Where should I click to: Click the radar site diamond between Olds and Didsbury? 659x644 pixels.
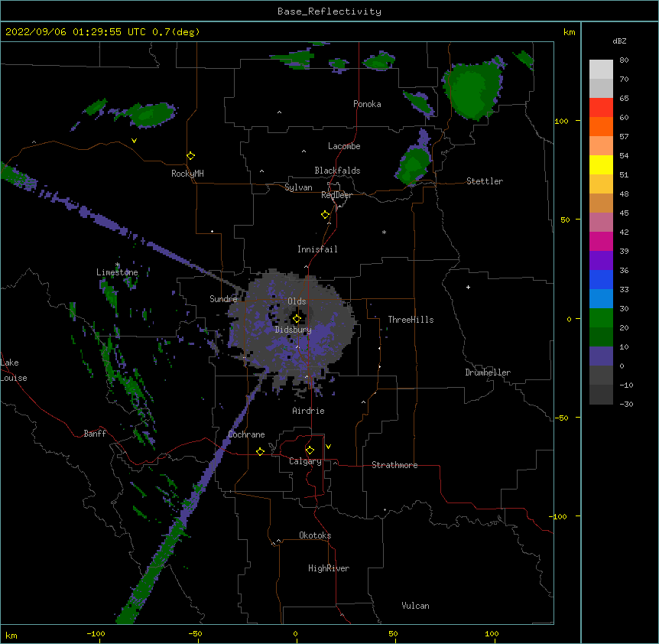(x=297, y=319)
